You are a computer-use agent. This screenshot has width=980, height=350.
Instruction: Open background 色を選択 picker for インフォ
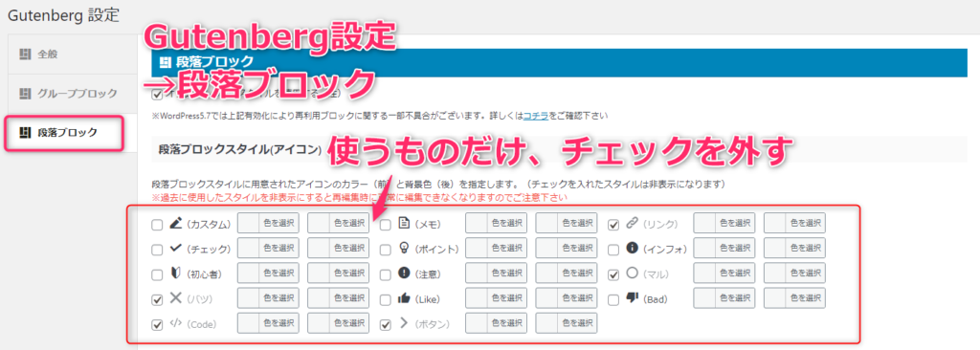[x=794, y=248]
